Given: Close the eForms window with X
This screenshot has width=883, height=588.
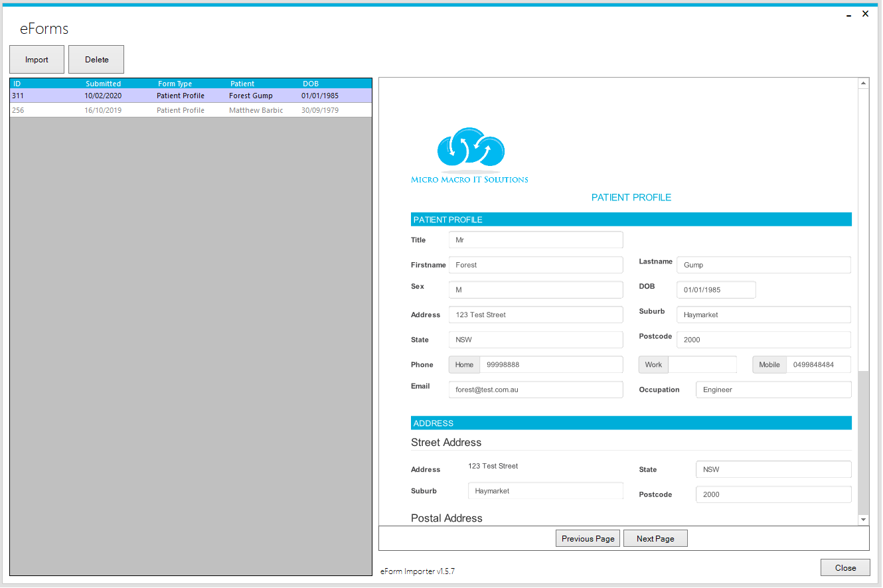Looking at the screenshot, I should click(865, 13).
